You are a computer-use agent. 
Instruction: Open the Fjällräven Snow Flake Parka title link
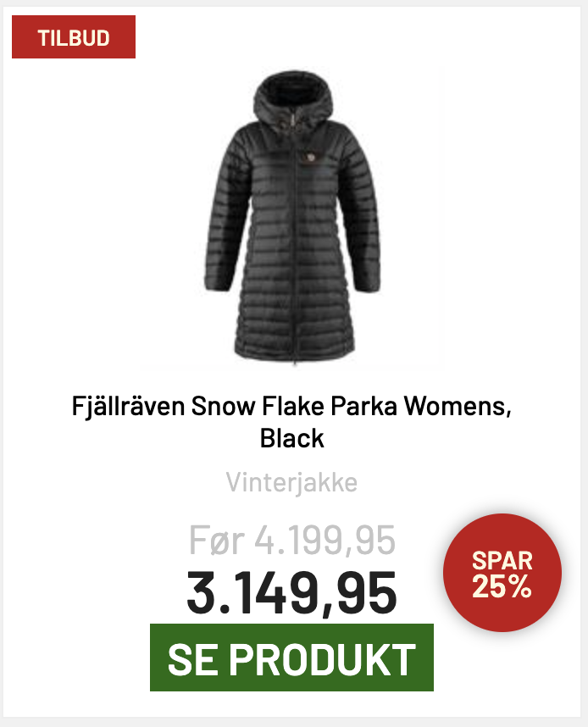tap(291, 421)
